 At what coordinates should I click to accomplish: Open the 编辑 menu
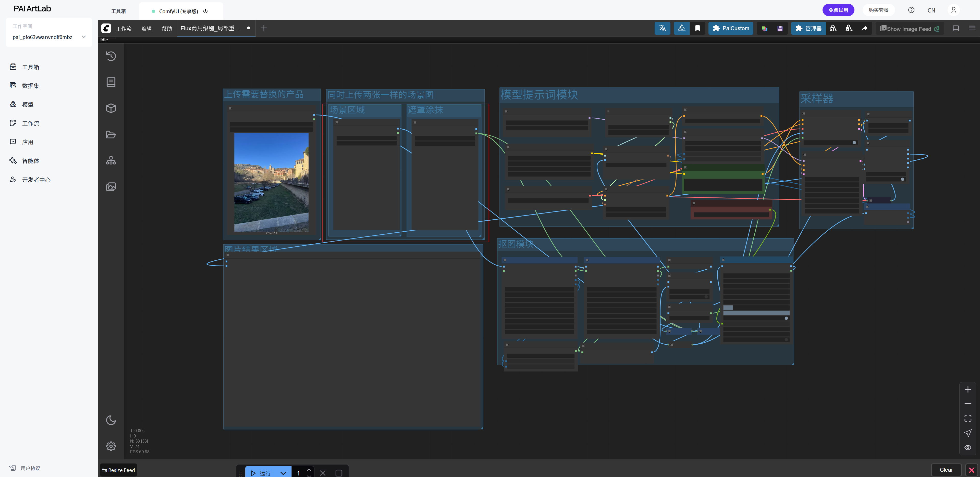[146, 29]
